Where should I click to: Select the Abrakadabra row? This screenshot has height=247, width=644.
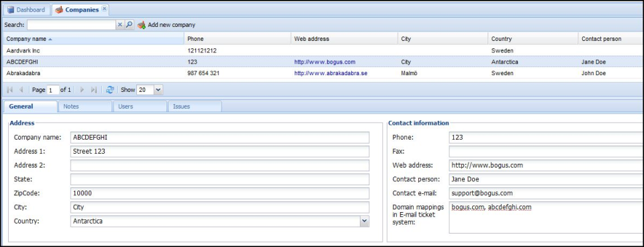[322, 73]
